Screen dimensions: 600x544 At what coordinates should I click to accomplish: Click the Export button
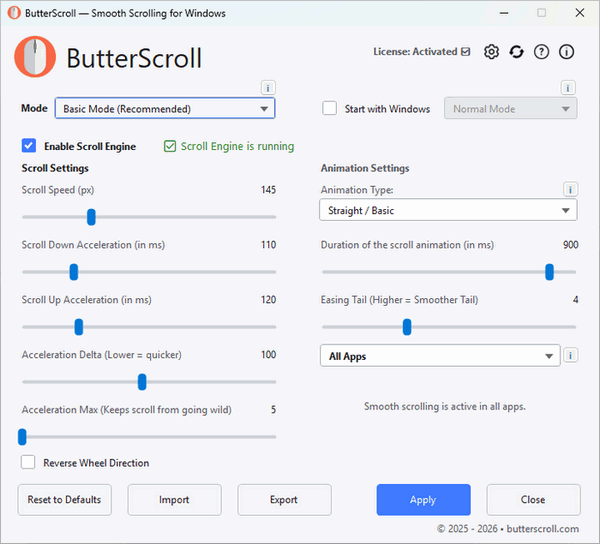[284, 500]
